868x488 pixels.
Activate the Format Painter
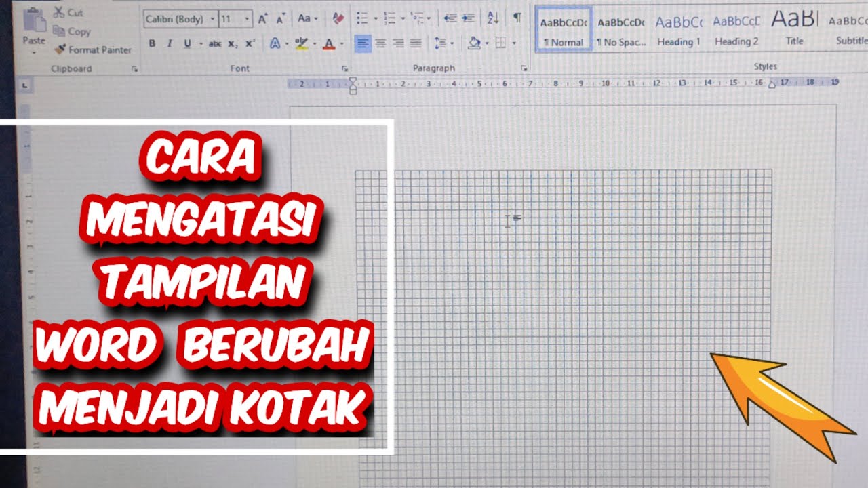tap(92, 49)
